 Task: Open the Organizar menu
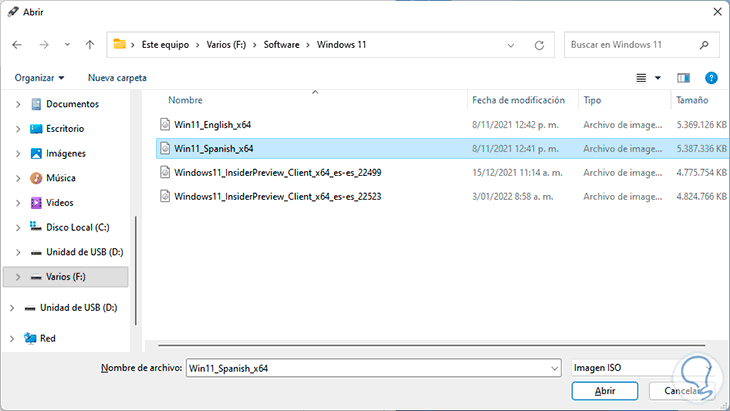[39, 78]
